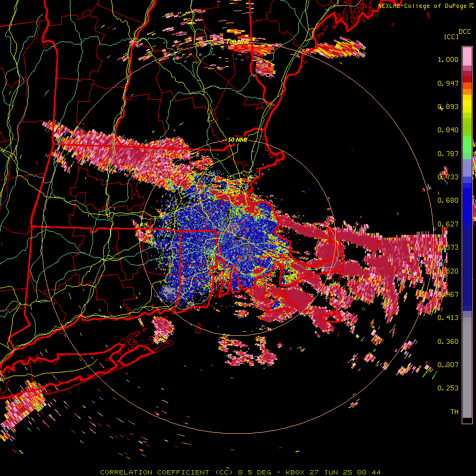The width and height of the screenshot is (476, 476).
Task: Click the 0.413 value on the color scale
Action: tap(448, 318)
